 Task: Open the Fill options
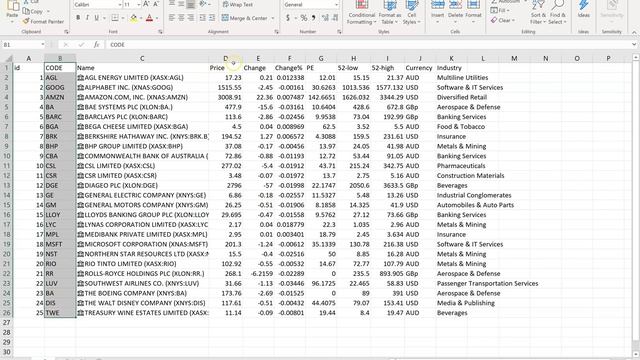pyautogui.click(x=500, y=10)
